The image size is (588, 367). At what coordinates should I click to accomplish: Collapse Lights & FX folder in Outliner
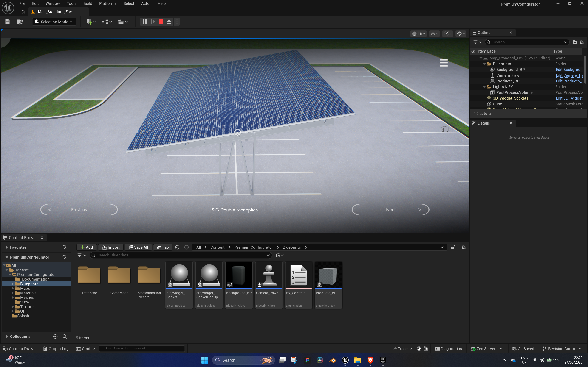click(x=484, y=87)
